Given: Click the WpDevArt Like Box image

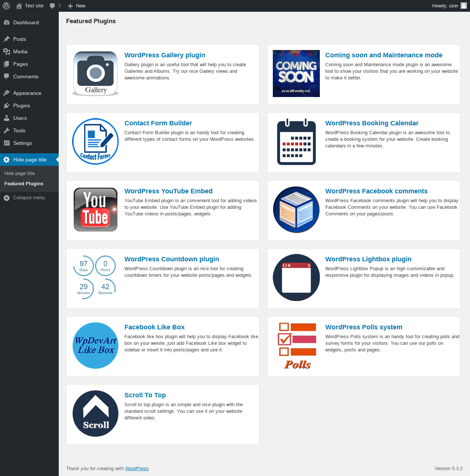Looking at the screenshot, I should click(x=95, y=346).
